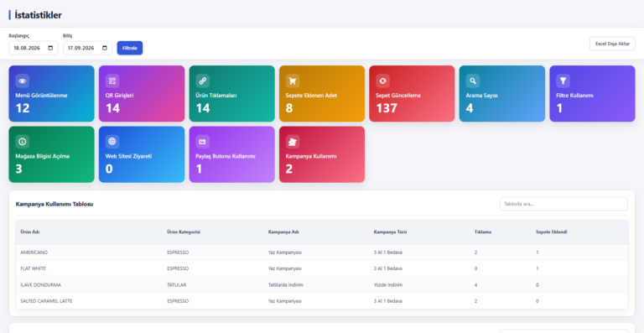
Task: Click the Kampanya Kullanımı Tablosu title
Action: click(55, 204)
